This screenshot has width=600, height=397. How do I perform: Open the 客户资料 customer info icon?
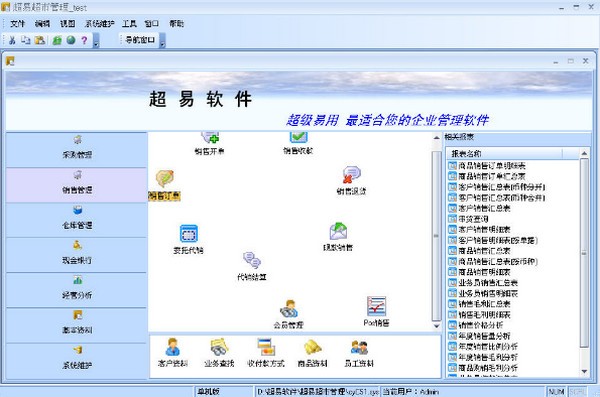[173, 353]
